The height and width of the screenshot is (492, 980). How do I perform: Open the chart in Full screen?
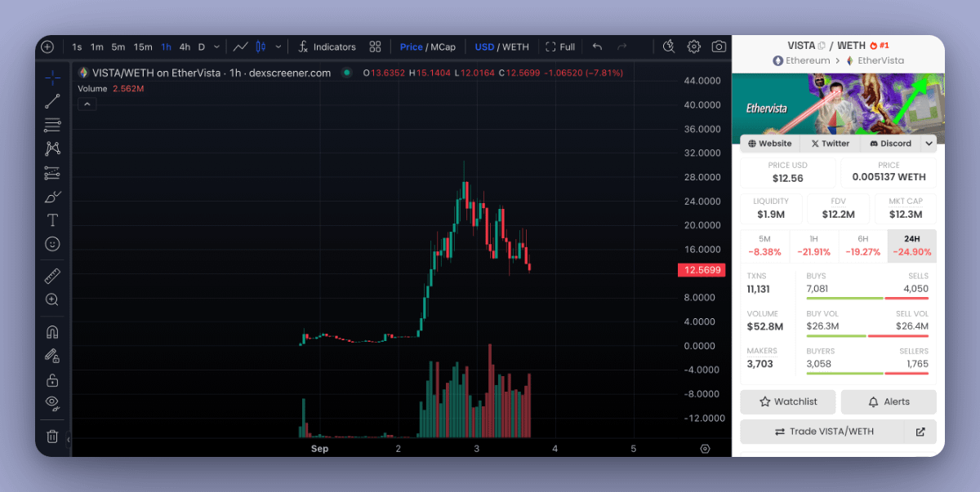coord(560,47)
